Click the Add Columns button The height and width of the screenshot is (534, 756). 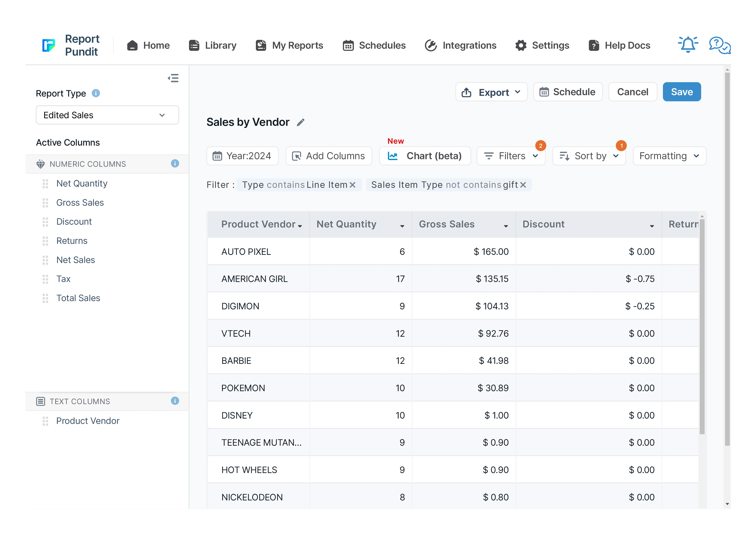click(x=329, y=156)
